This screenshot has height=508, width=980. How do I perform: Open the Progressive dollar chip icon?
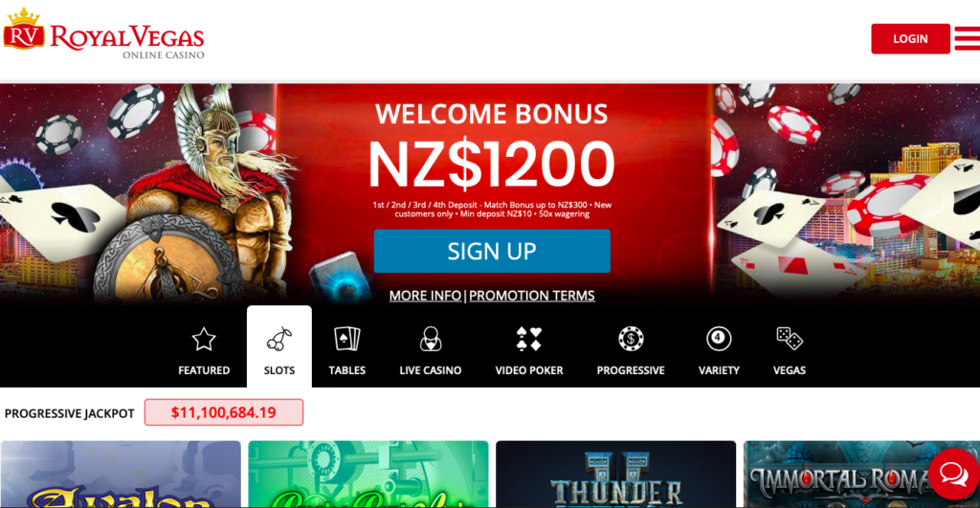tap(631, 339)
